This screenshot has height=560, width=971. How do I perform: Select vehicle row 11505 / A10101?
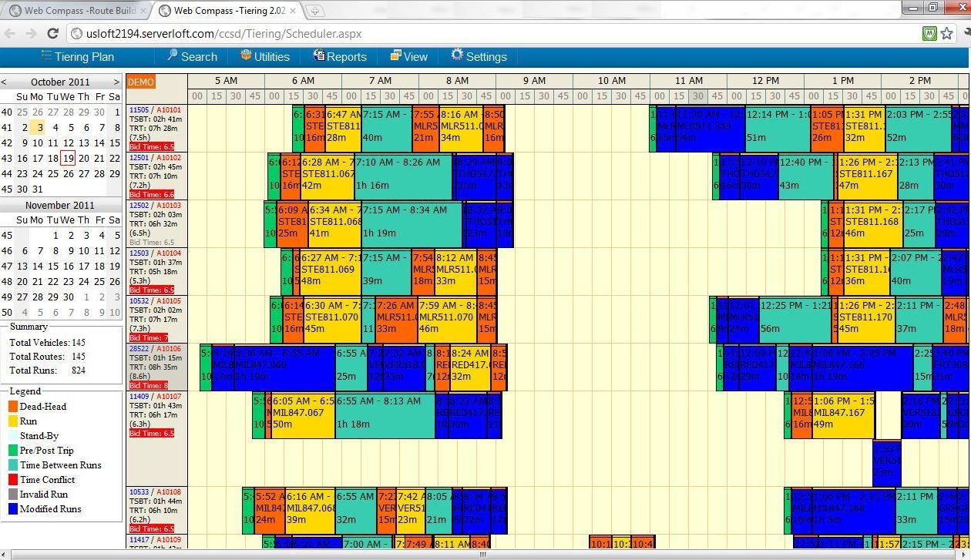coord(156,128)
